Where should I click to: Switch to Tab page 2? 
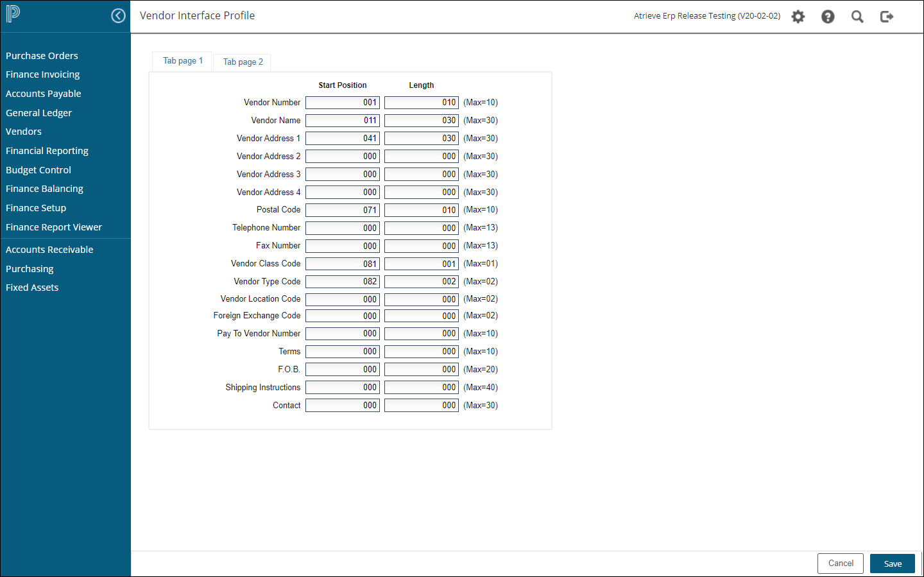click(x=243, y=62)
